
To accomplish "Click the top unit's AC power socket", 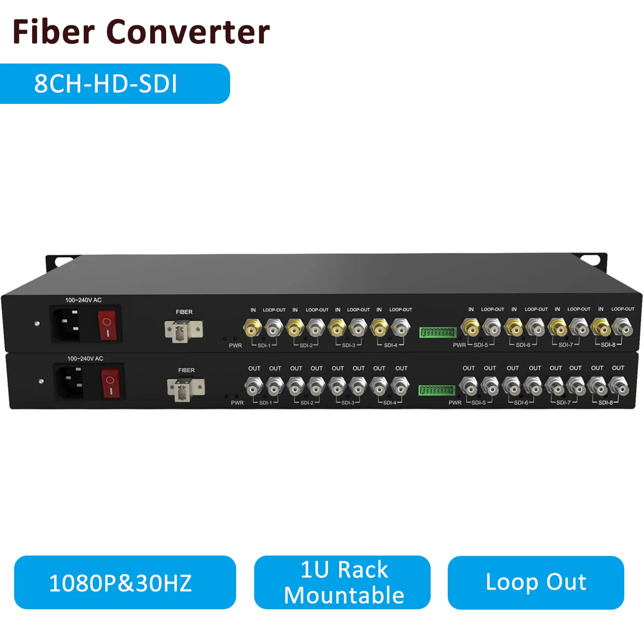I will (x=68, y=324).
